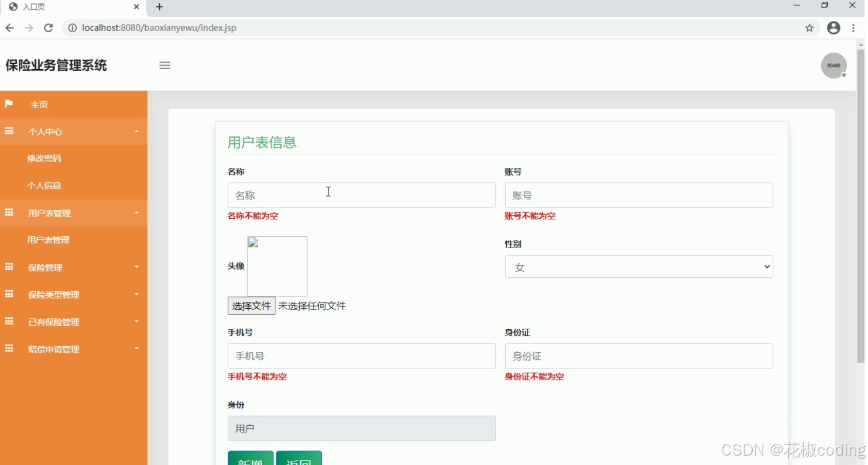Viewport: 868px width, 465px height.
Task: Click the flag icon beside 主页
Action: [9, 104]
